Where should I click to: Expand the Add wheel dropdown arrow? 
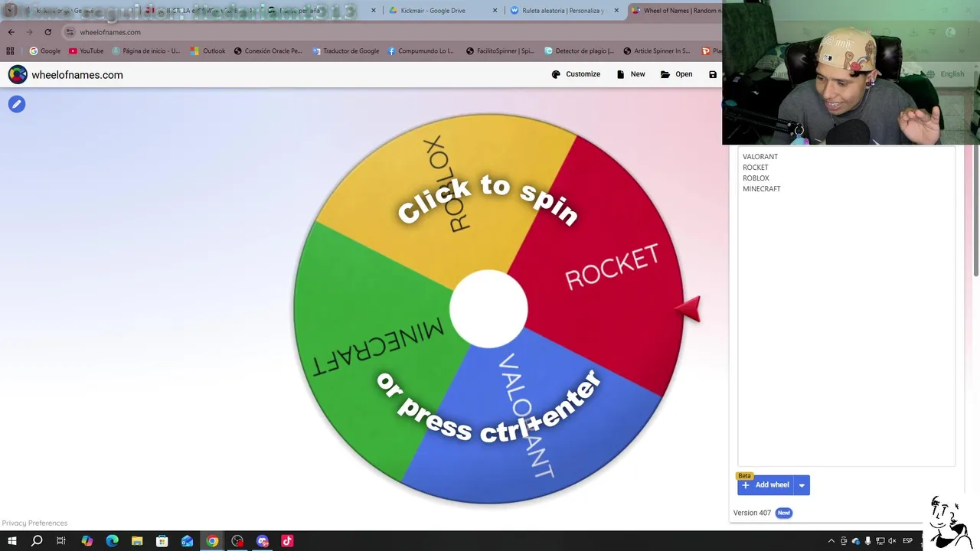click(x=802, y=485)
